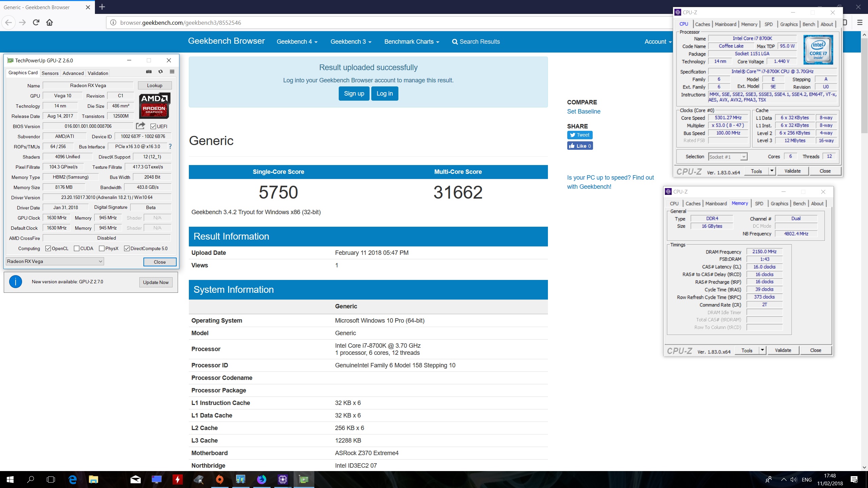Toggle the OpenCL checkbox
This screenshot has height=488, width=868.
coord(48,248)
